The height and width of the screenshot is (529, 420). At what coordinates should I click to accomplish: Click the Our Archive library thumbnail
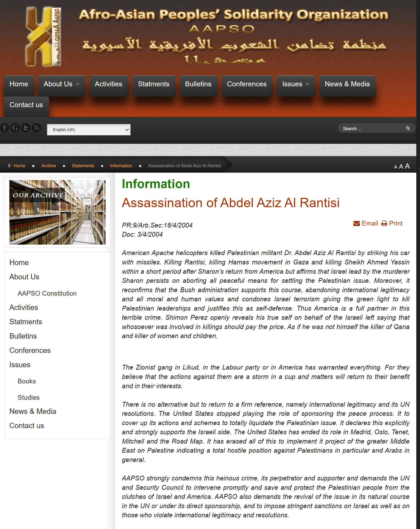click(57, 212)
